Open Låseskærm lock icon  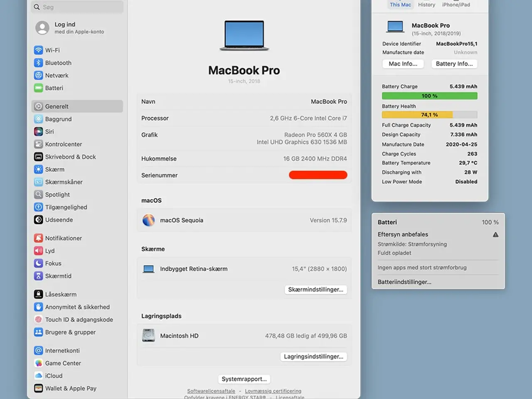[38, 294]
